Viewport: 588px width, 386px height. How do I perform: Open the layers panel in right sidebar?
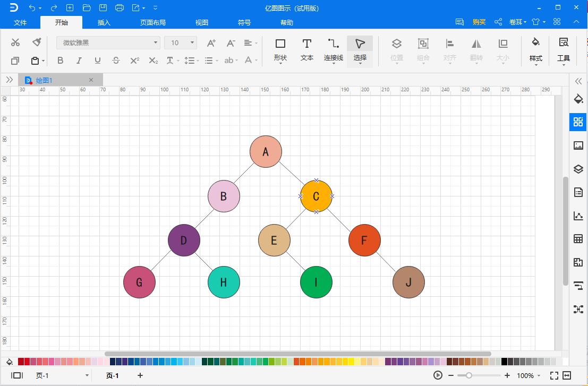578,169
